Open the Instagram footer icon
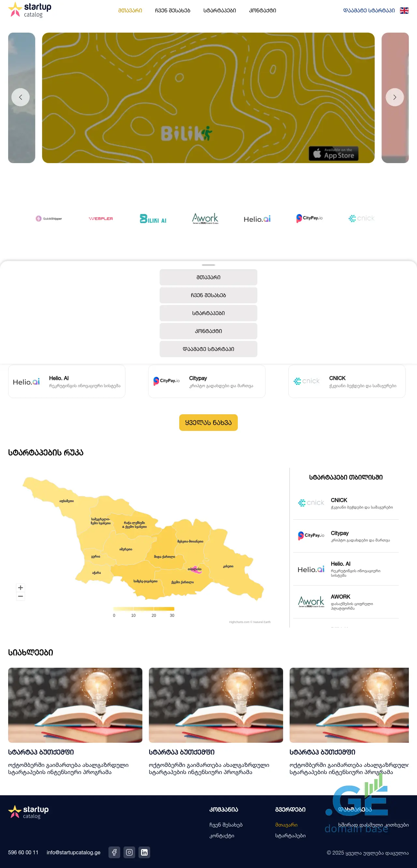 [129, 852]
